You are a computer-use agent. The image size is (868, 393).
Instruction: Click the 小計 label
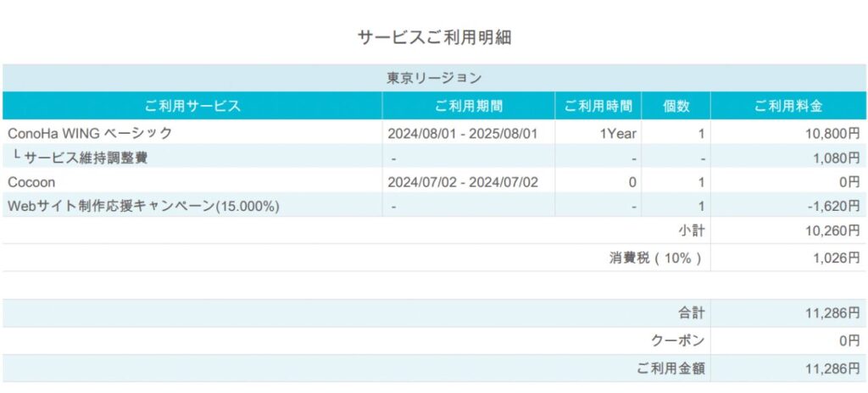692,231
